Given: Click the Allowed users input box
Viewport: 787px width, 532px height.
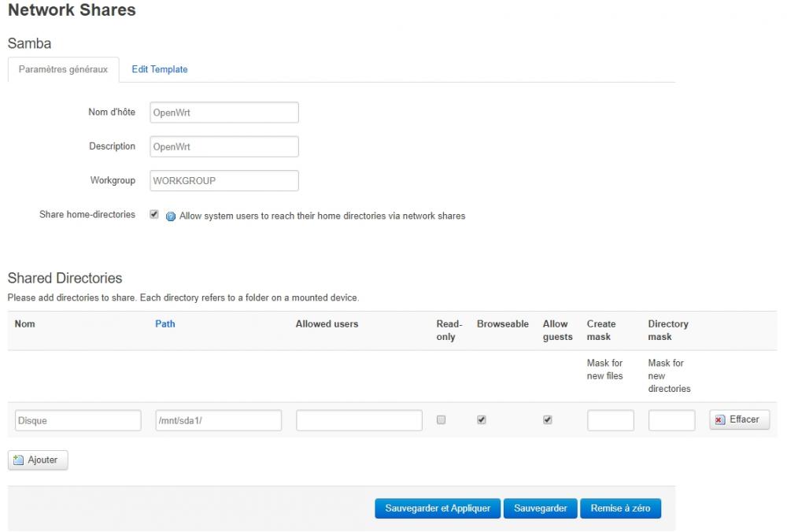Looking at the screenshot, I should (359, 420).
